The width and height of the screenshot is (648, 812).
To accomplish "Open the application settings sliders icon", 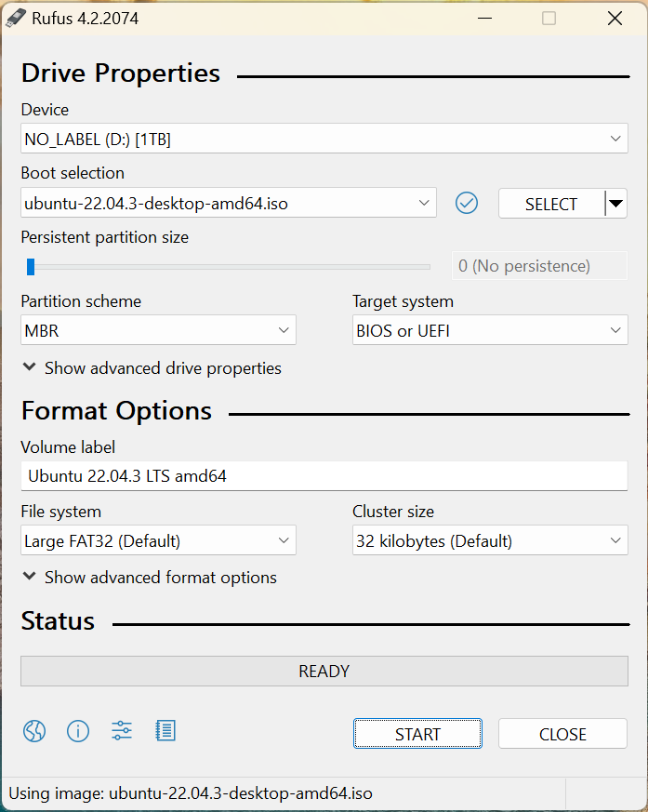I will (x=122, y=731).
